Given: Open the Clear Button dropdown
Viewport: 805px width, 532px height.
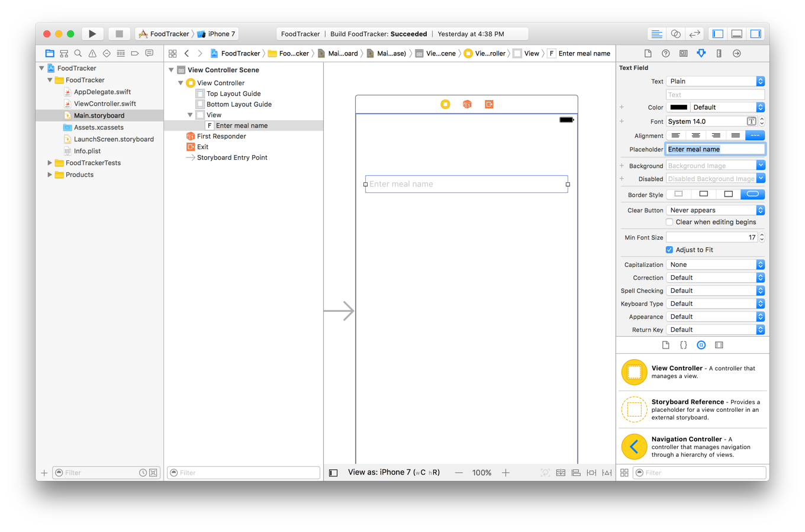Looking at the screenshot, I should tap(716, 210).
